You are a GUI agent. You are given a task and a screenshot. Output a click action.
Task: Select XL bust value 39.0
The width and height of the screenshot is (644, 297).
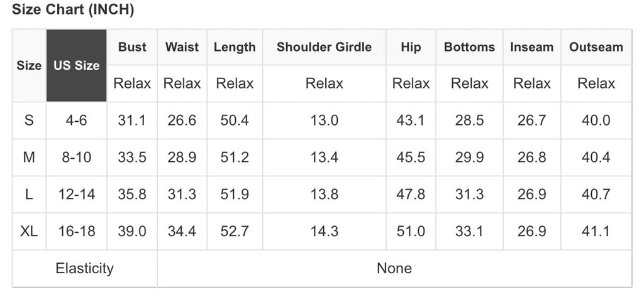click(x=132, y=231)
